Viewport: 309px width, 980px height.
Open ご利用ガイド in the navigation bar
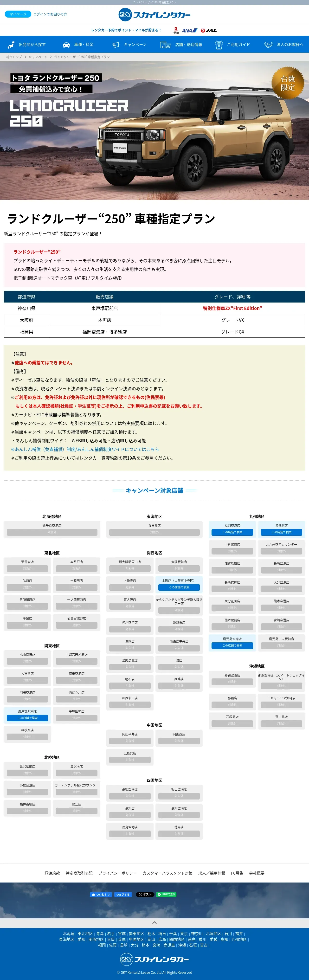click(x=238, y=45)
